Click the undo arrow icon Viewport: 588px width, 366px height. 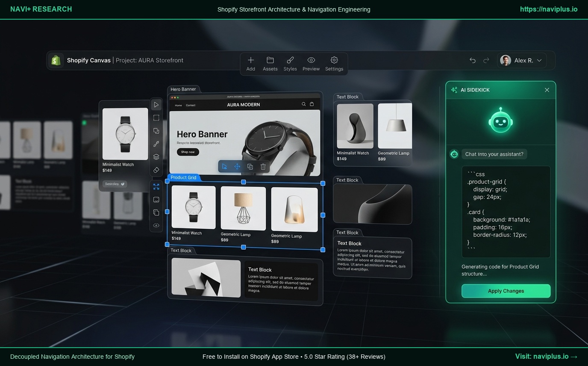(472, 60)
